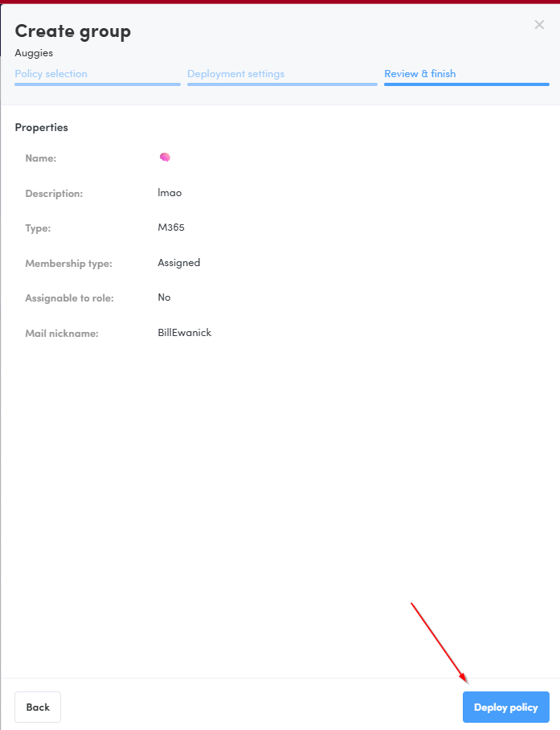Click the Mail nickname: property label
The height and width of the screenshot is (730, 560).
click(62, 334)
